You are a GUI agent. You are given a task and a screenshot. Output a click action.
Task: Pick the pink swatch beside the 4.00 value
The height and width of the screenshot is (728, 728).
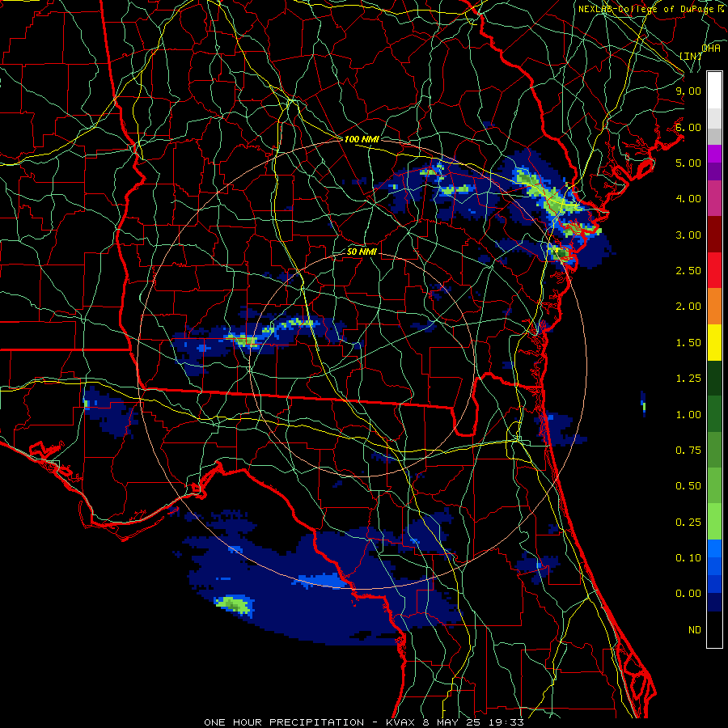pos(714,198)
